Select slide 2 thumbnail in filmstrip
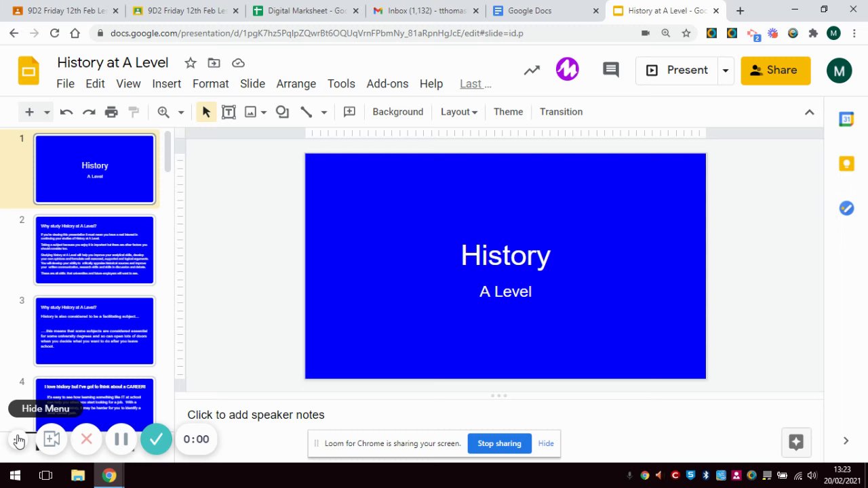 (95, 249)
